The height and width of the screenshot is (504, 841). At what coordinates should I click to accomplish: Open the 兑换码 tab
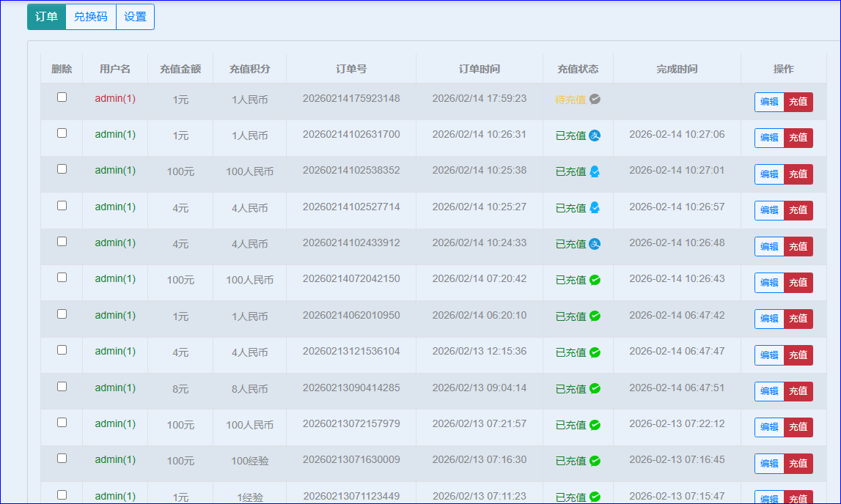91,17
